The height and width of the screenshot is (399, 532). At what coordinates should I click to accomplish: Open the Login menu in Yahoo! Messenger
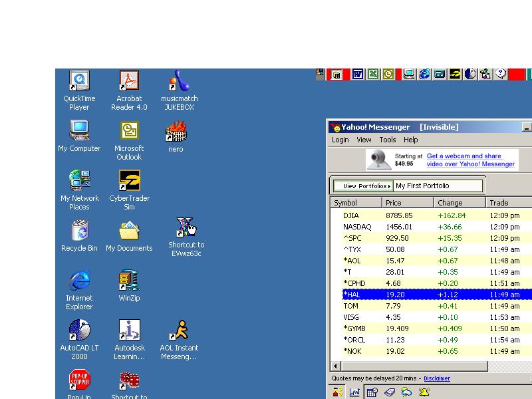(x=340, y=140)
